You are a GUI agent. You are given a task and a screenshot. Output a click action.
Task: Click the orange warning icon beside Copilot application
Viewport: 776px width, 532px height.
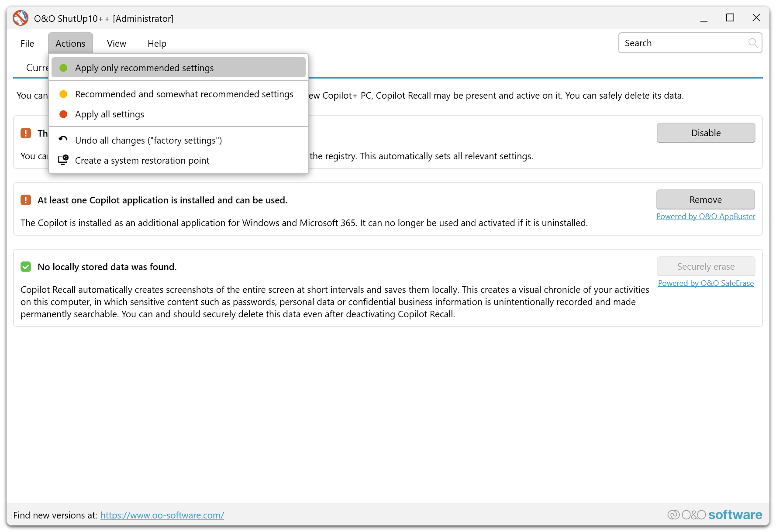(x=26, y=200)
